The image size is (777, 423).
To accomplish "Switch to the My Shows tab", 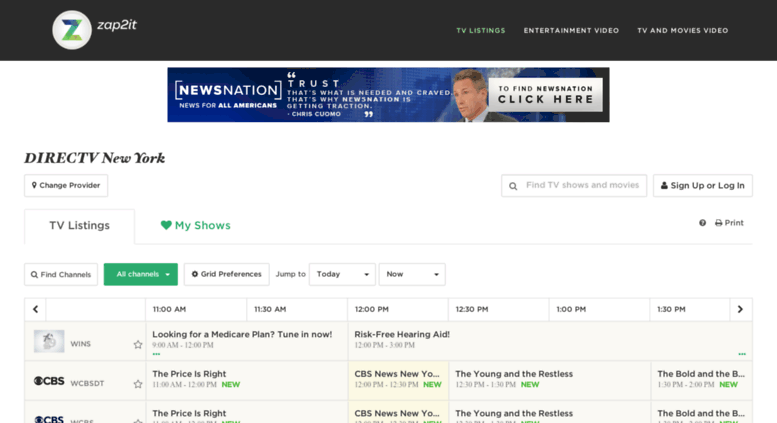I will (x=196, y=226).
